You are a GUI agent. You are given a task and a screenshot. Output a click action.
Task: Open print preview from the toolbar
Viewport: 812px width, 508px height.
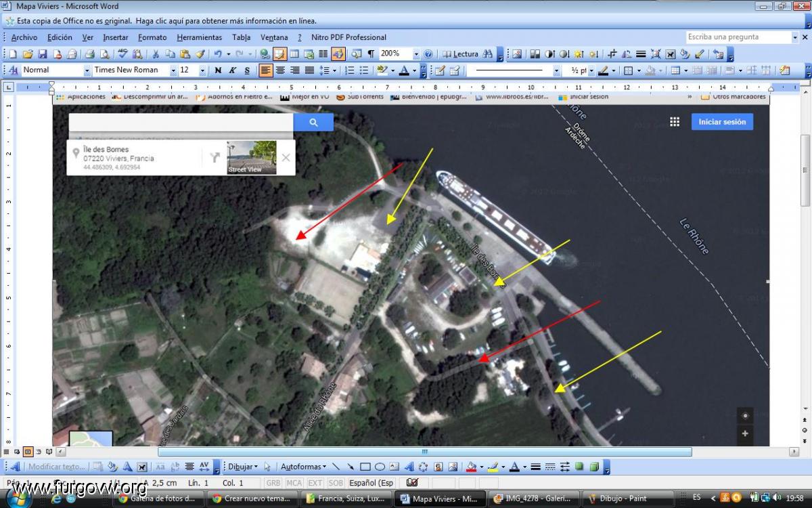pos(105,54)
